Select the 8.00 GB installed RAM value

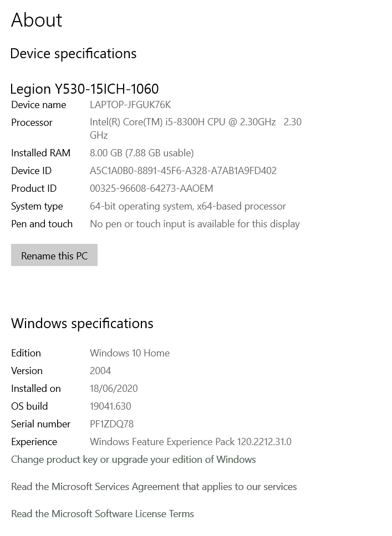141,153
